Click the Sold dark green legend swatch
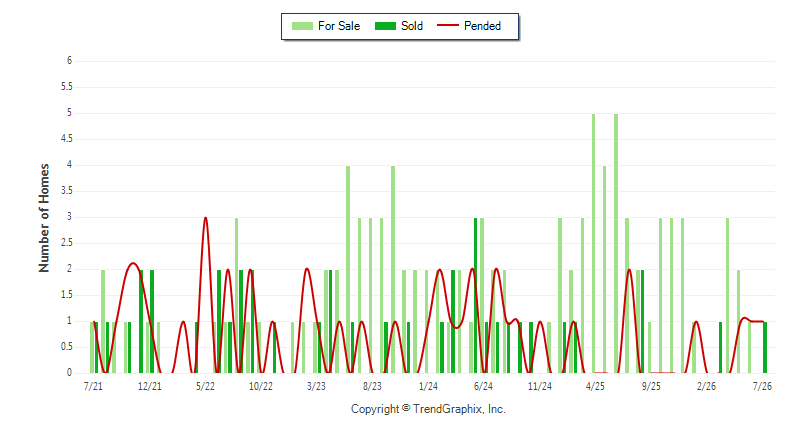 [385, 26]
